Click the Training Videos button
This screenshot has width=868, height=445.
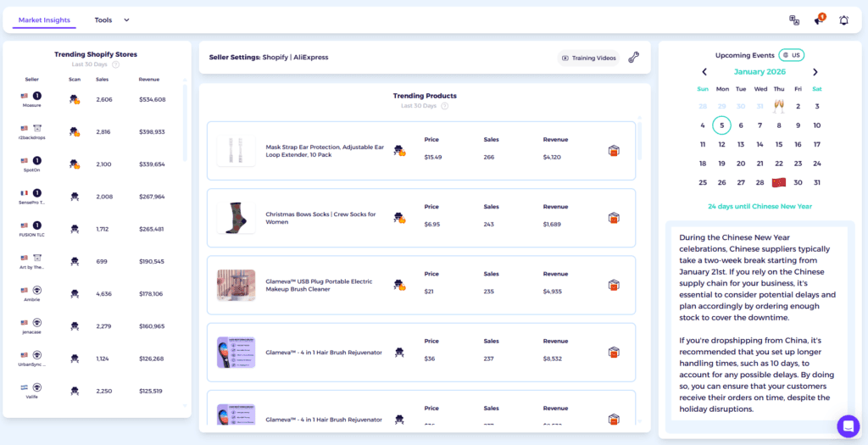tap(588, 58)
